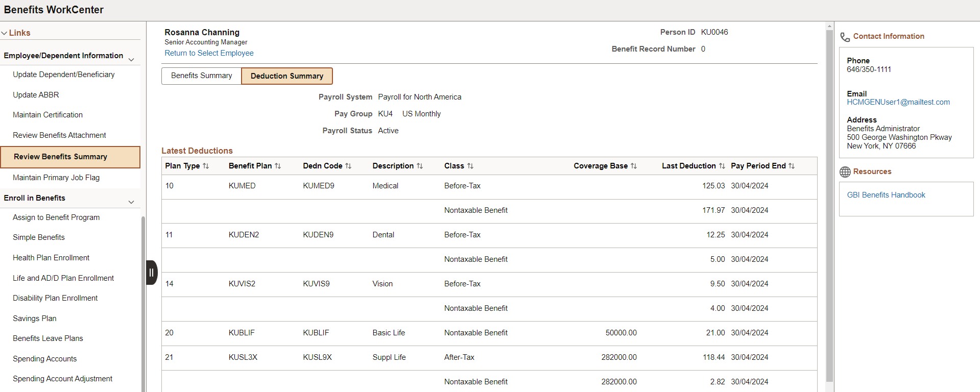Collapse Enroll in Benefits section
Viewport: 980px width, 392px height.
[x=131, y=202]
